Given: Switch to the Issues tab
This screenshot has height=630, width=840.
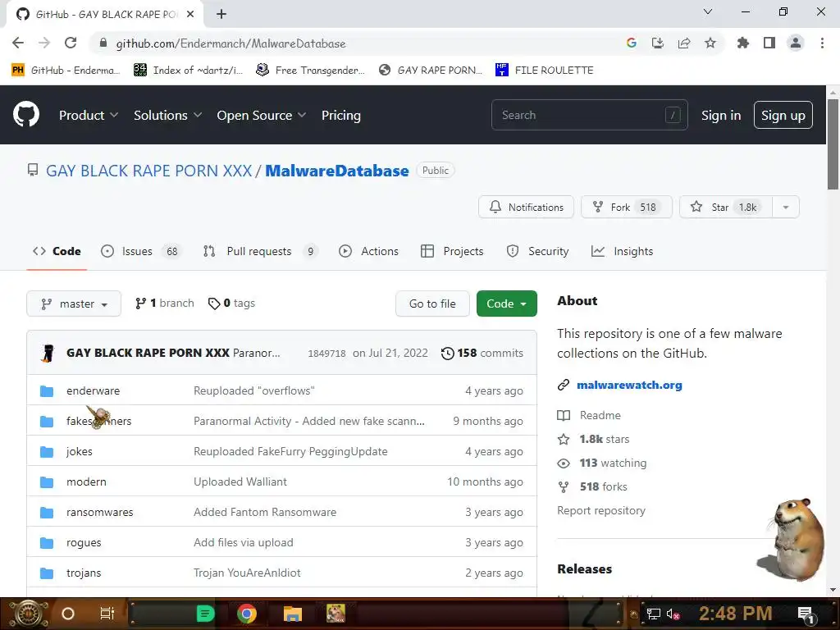Looking at the screenshot, I should [x=141, y=251].
